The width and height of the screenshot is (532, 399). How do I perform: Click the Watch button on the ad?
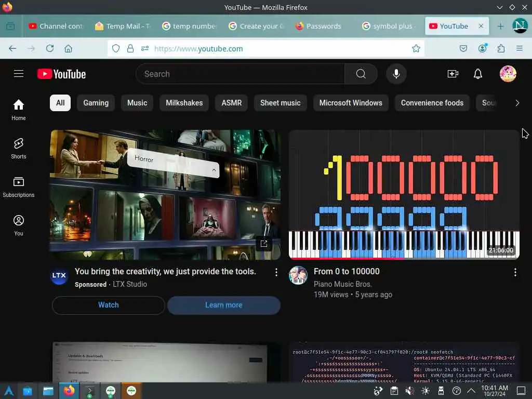pyautogui.click(x=109, y=305)
